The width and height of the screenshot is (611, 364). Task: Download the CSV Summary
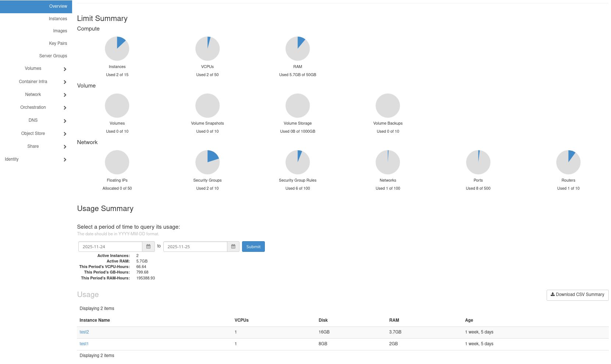tap(577, 295)
